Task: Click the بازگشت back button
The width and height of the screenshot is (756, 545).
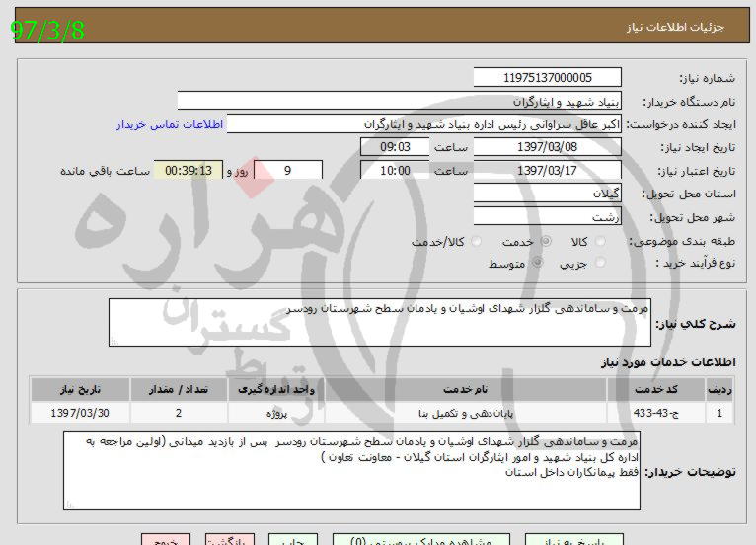Action: pyautogui.click(x=230, y=540)
